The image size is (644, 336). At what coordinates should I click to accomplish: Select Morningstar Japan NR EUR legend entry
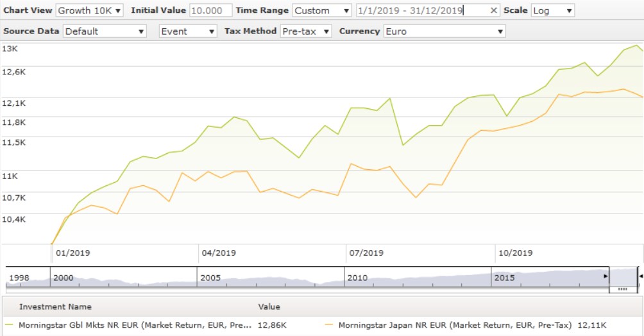coord(454,325)
